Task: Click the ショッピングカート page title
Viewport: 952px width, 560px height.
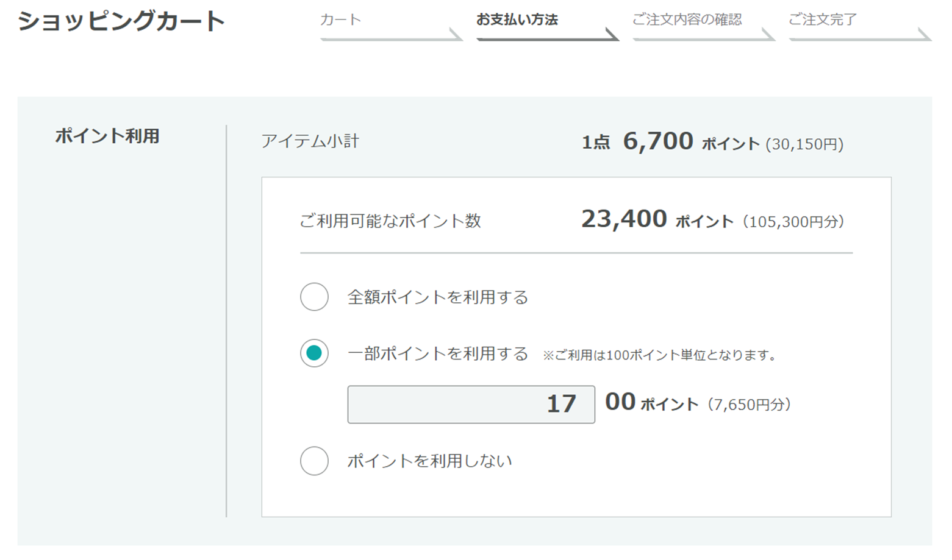Action: [x=121, y=21]
